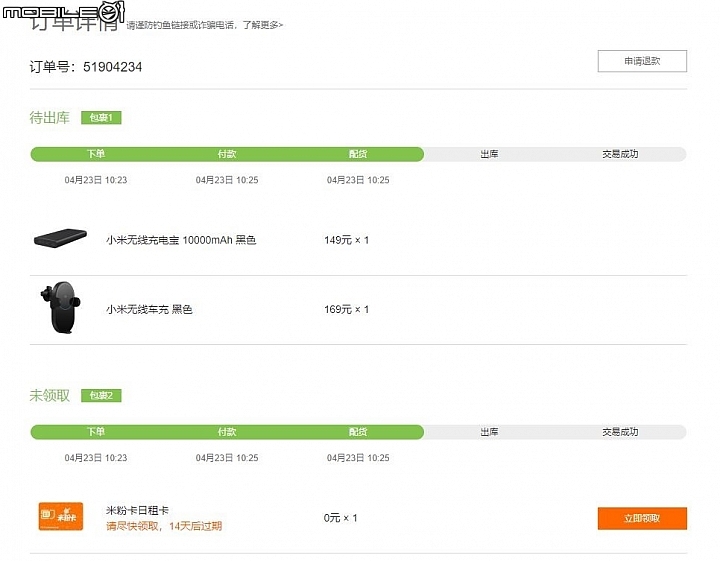The height and width of the screenshot is (561, 720).
Task: Click 出库 step in package 2 progress bar
Action: 489,432
